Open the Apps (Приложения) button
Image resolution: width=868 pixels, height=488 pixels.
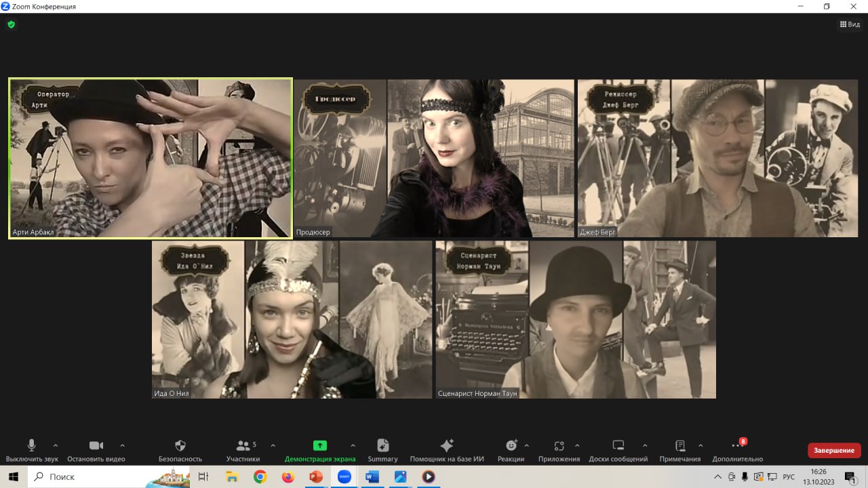tap(559, 446)
